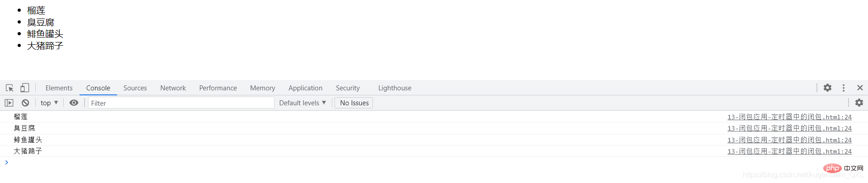
Task: Focus the console Filter input field
Action: (x=181, y=103)
